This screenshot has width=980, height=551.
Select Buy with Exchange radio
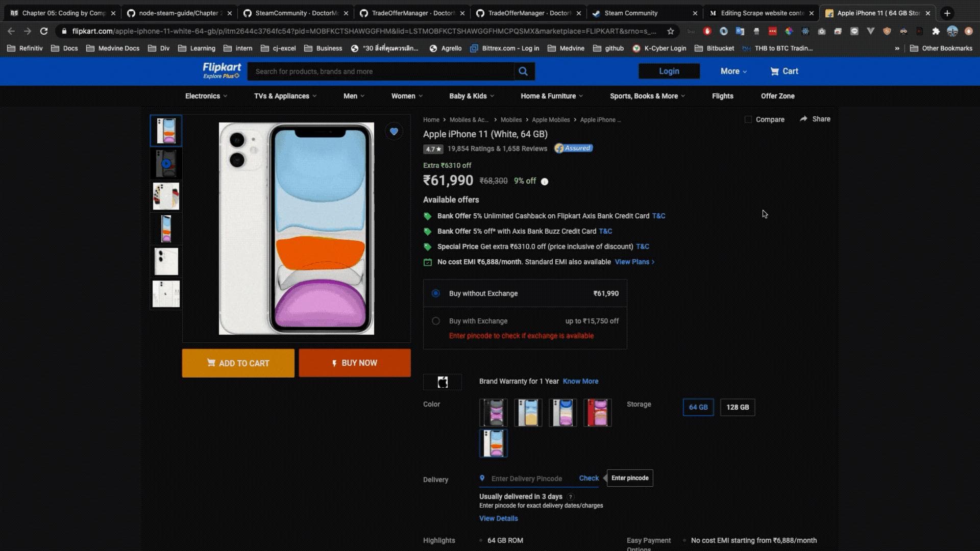(x=435, y=321)
